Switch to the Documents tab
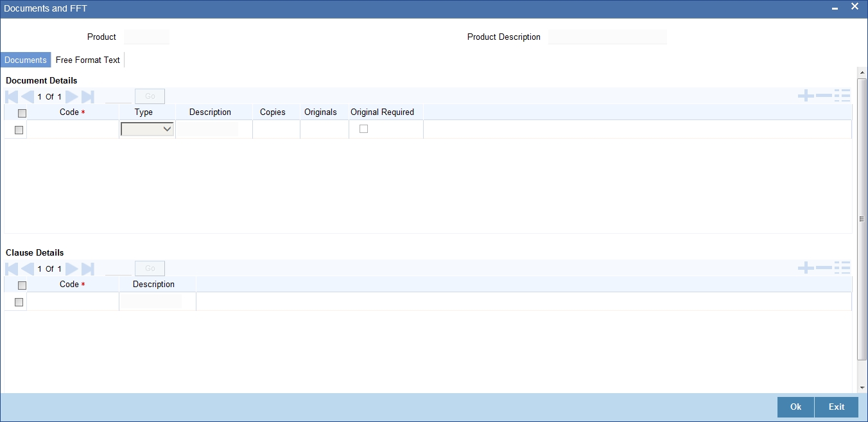This screenshot has height=422, width=868. [26, 60]
